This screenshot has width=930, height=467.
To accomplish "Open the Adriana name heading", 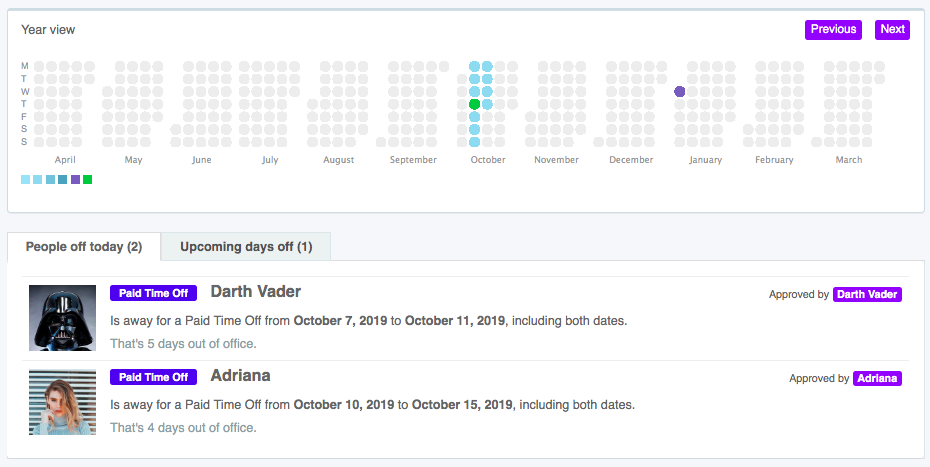I will (240, 376).
